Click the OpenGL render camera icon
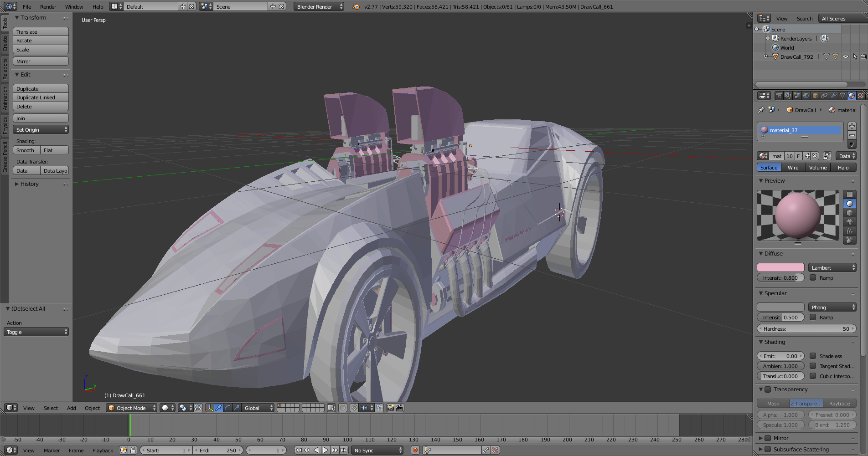The height and width of the screenshot is (456, 868). [x=390, y=408]
